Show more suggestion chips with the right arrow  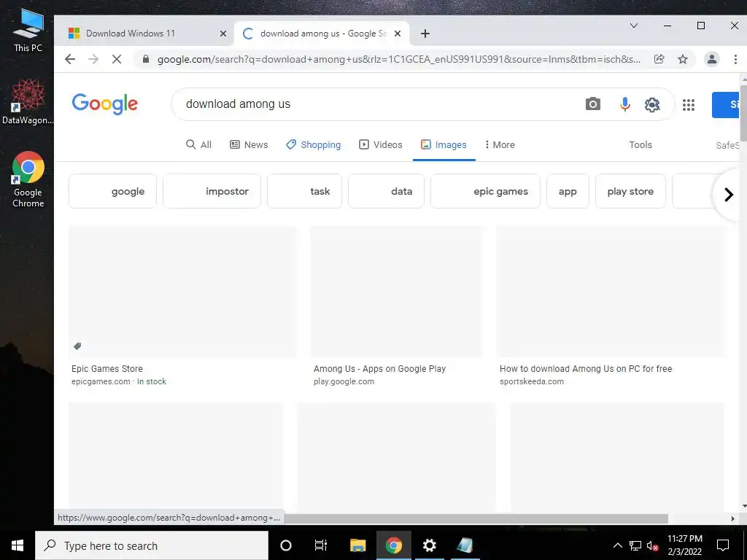[729, 194]
